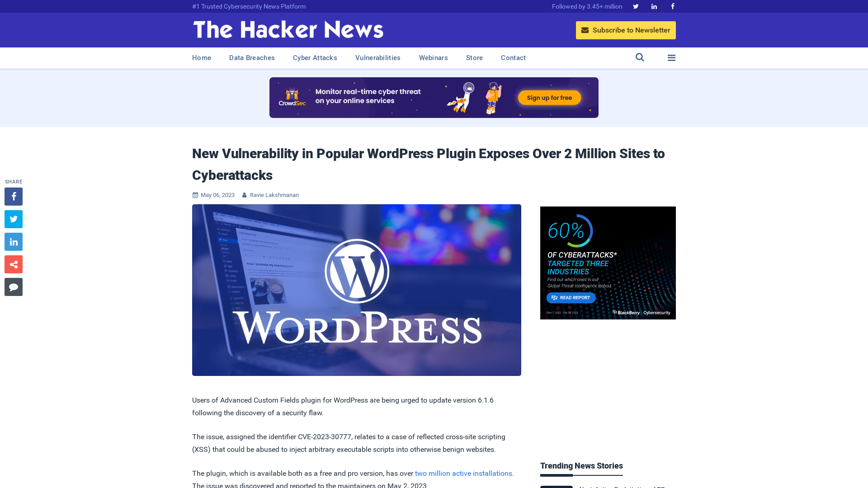Expand the Vulnerabilities navigation dropdown
The height and width of the screenshot is (488, 868).
tap(378, 58)
